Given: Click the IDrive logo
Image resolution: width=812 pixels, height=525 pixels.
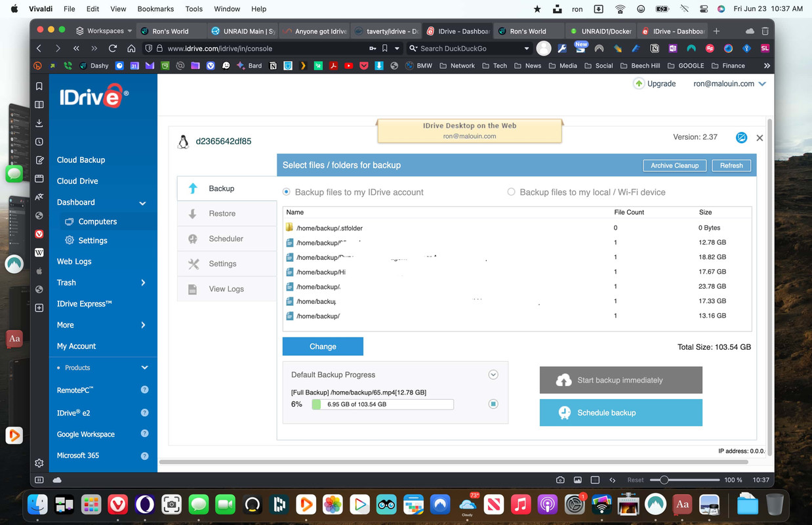Looking at the screenshot, I should (x=93, y=96).
